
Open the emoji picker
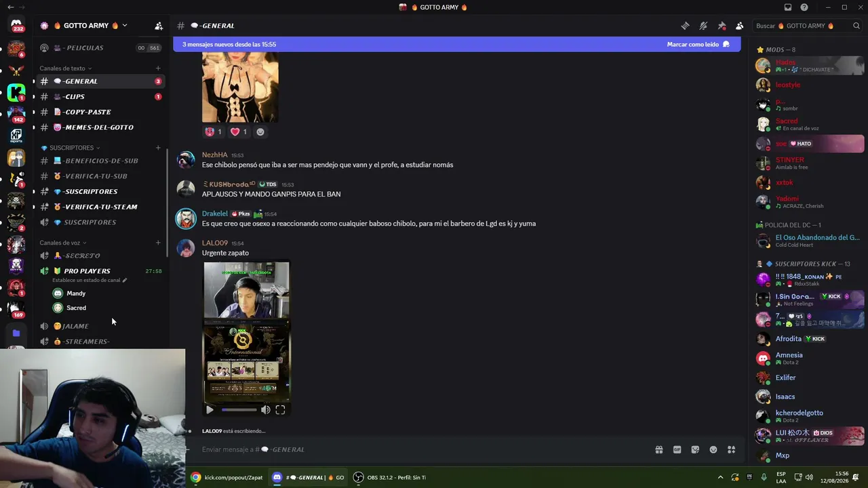coord(713,449)
